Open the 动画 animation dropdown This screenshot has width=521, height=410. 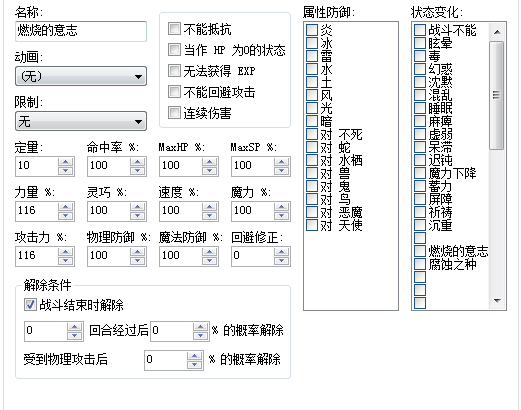pos(81,76)
